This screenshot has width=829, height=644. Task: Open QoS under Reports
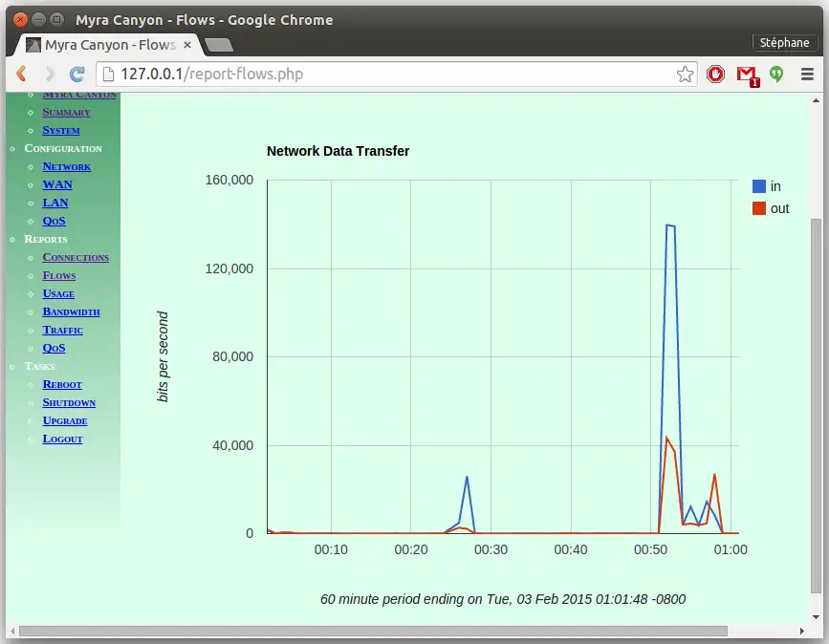point(54,348)
